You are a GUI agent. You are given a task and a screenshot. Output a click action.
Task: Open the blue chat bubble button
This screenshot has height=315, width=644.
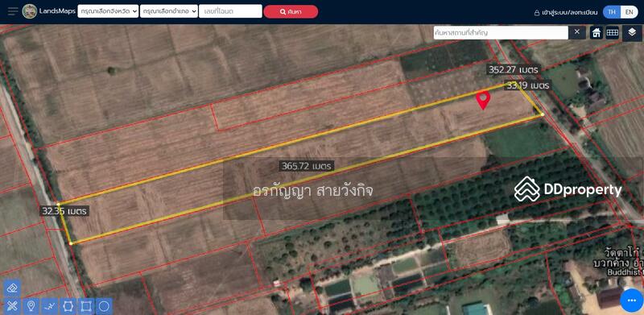tap(632, 300)
